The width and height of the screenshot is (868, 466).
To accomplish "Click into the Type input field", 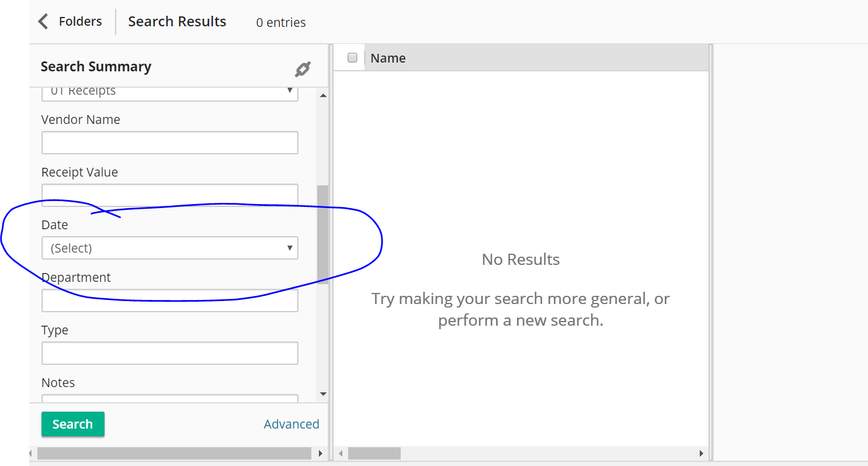I will pos(169,353).
